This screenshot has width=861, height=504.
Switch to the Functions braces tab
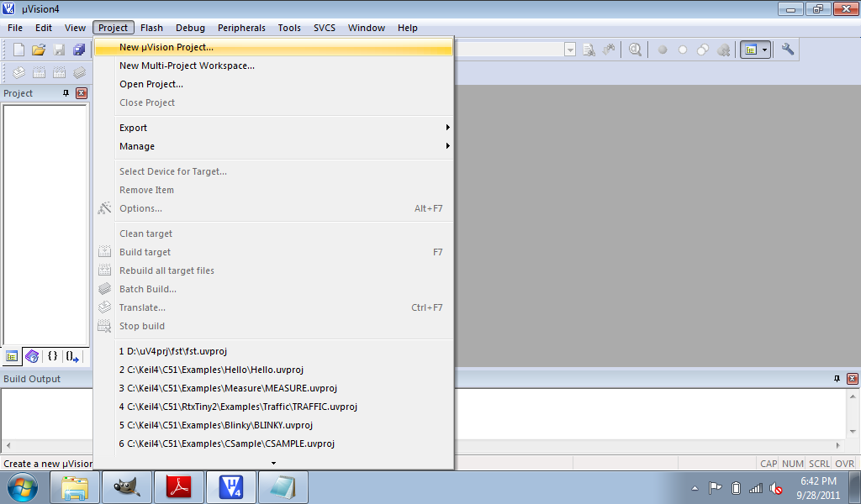click(53, 356)
